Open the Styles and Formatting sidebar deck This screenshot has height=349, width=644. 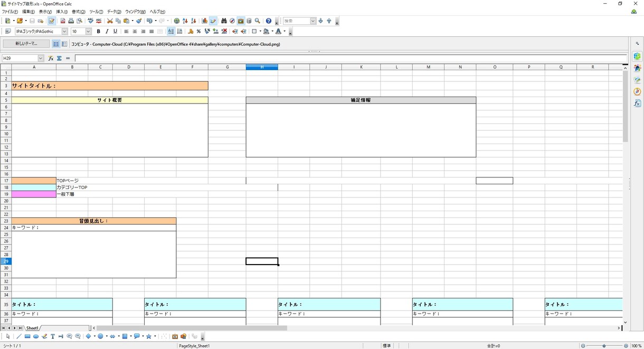point(638,68)
